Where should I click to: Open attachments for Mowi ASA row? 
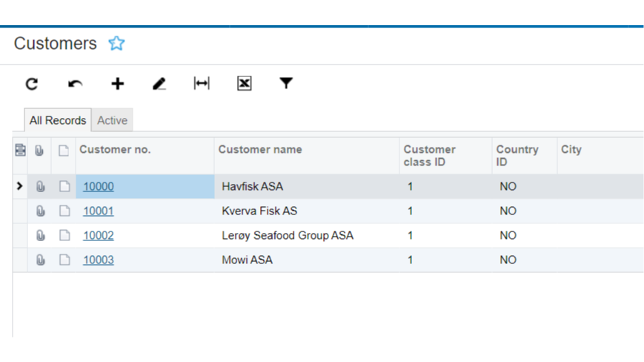click(40, 260)
